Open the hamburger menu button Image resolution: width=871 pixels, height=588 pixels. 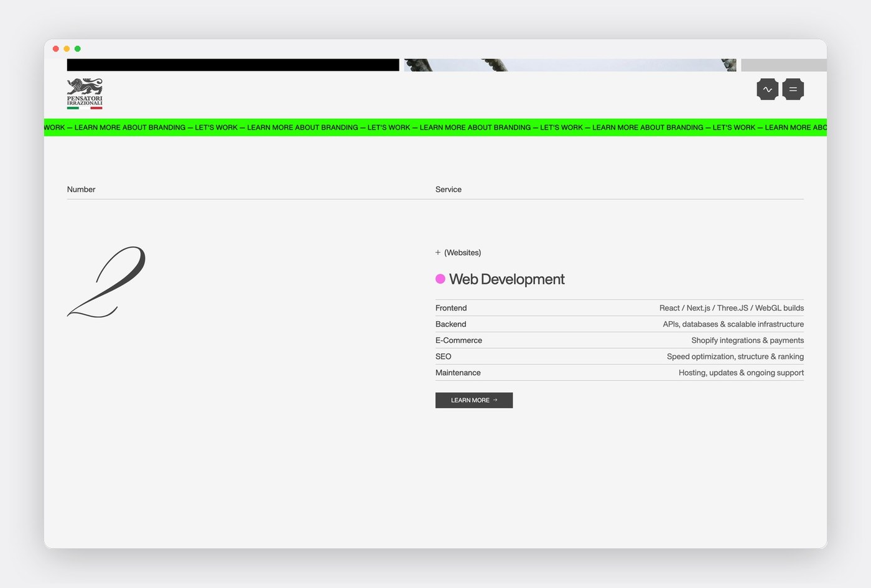[793, 90]
